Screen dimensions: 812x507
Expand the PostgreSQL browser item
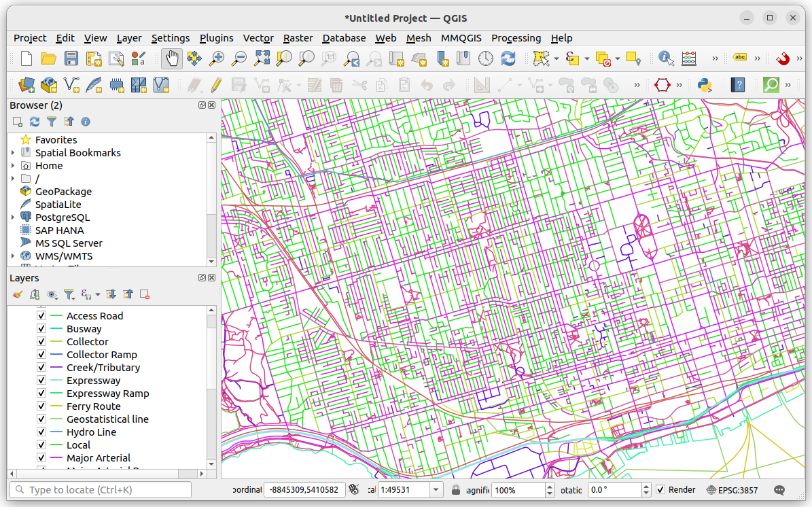pos(12,217)
